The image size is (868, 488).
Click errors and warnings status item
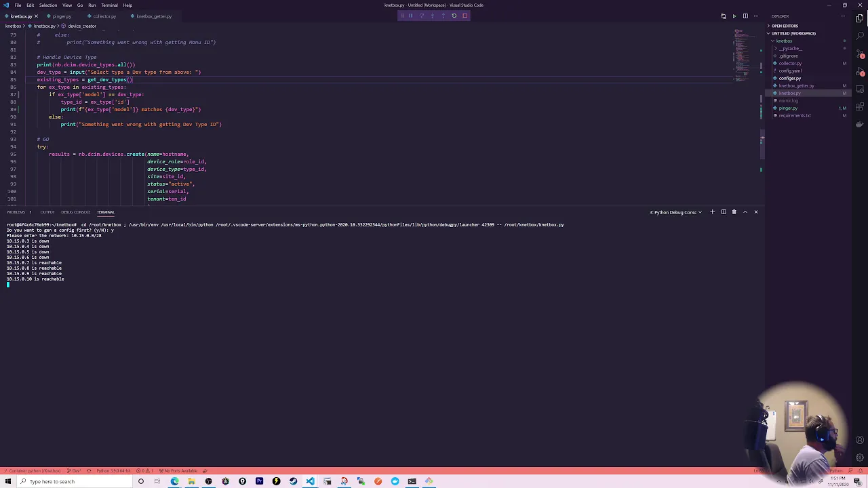click(143, 471)
